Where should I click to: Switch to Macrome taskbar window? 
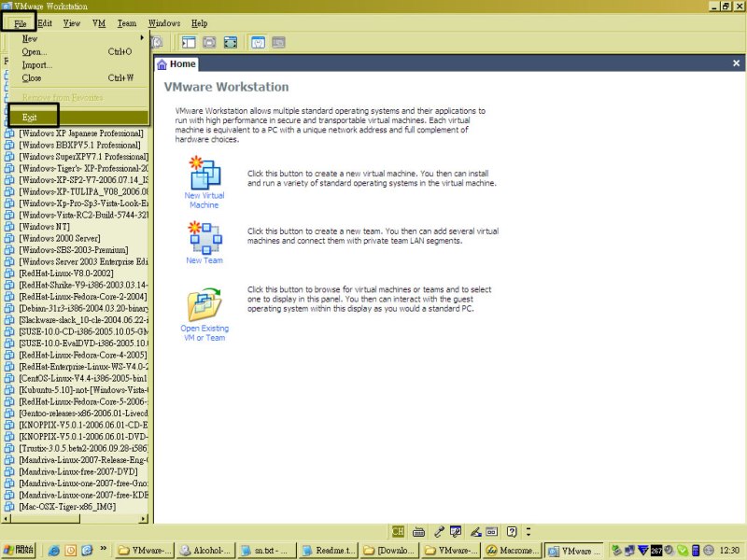click(x=512, y=551)
